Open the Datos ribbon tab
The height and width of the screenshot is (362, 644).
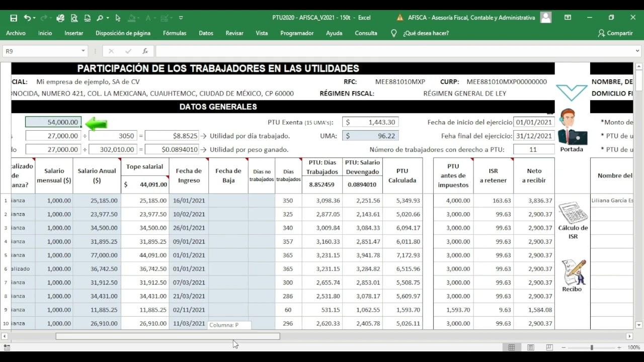tap(206, 33)
